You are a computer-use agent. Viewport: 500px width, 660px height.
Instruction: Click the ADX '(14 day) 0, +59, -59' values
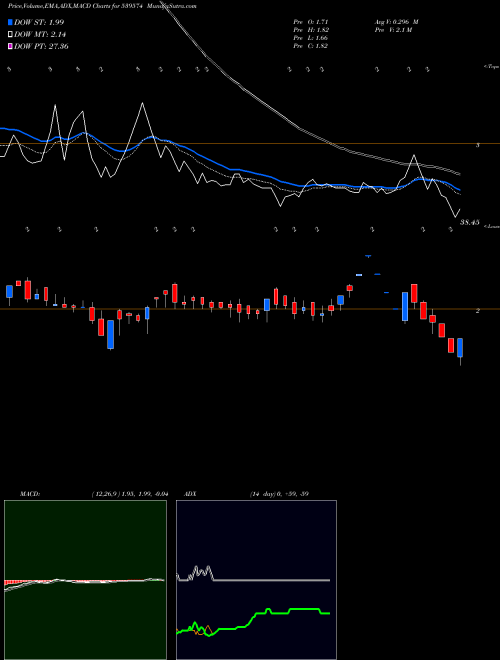click(x=279, y=494)
